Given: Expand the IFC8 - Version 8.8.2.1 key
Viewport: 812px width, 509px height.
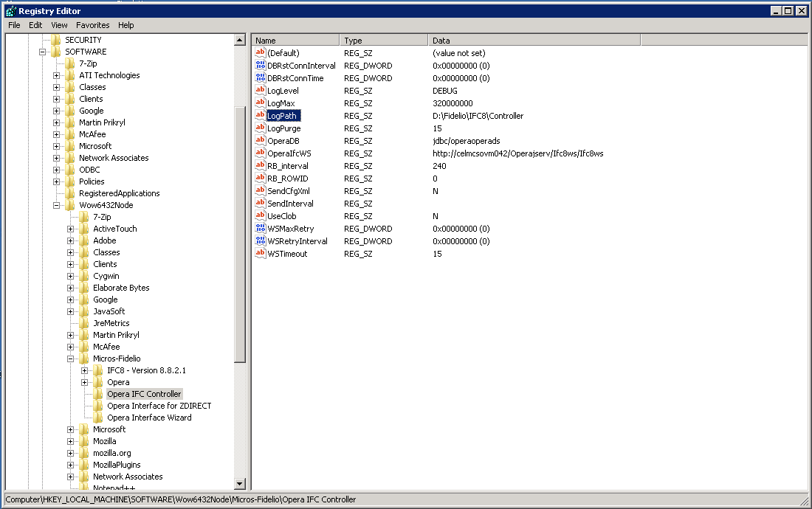Looking at the screenshot, I should click(84, 370).
